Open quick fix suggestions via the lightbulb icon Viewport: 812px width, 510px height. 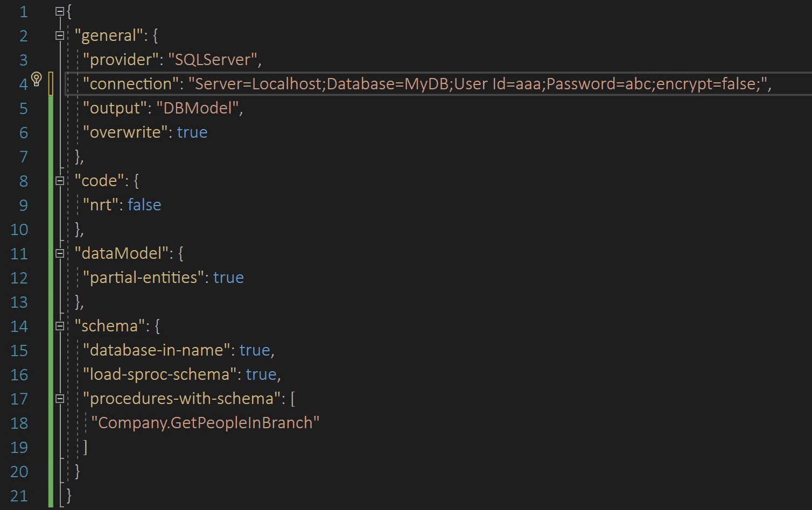(x=36, y=79)
